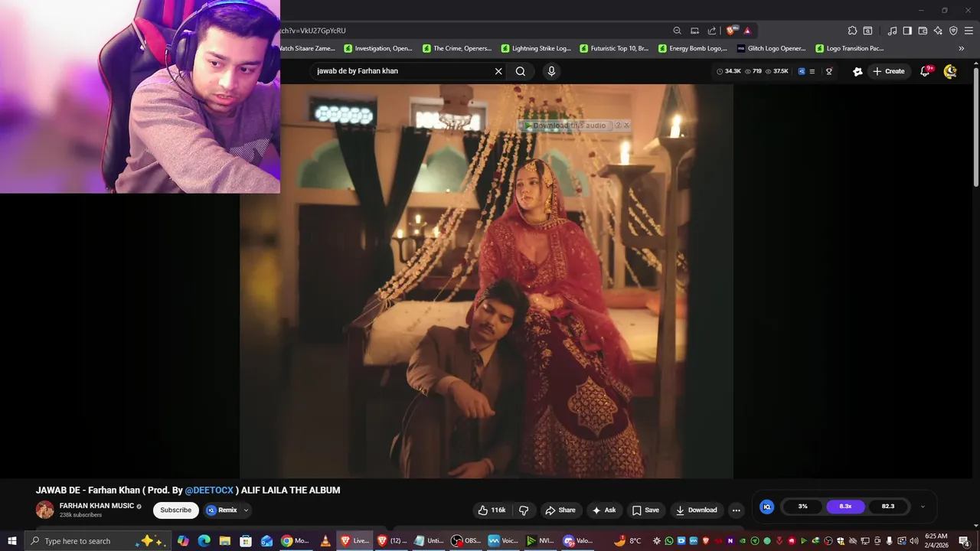
Task: Open VLC media player from the taskbar
Action: [x=325, y=541]
